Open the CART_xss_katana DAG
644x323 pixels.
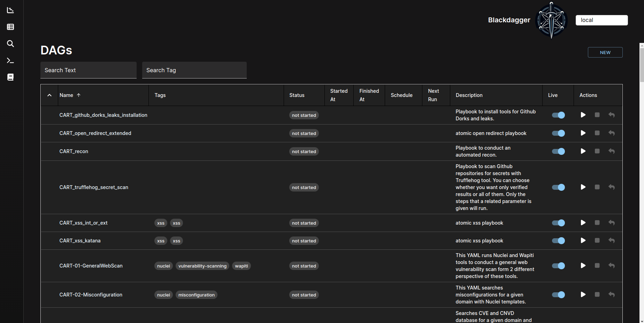click(80, 241)
